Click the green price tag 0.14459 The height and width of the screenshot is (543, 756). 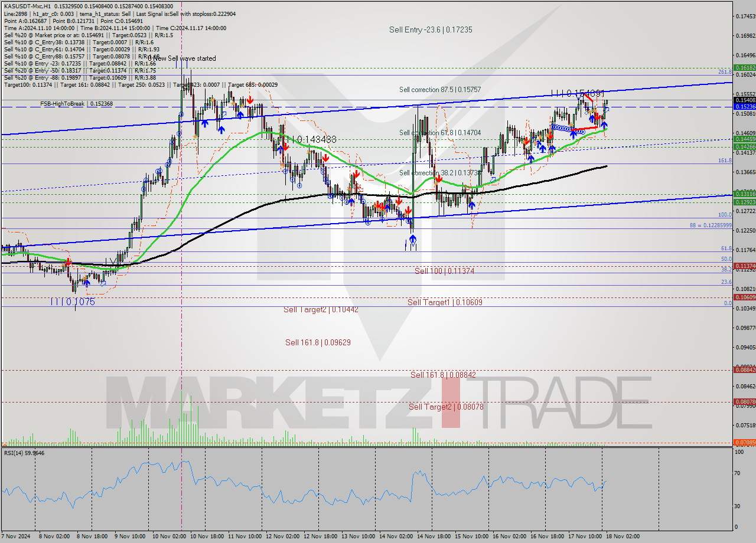[x=744, y=139]
